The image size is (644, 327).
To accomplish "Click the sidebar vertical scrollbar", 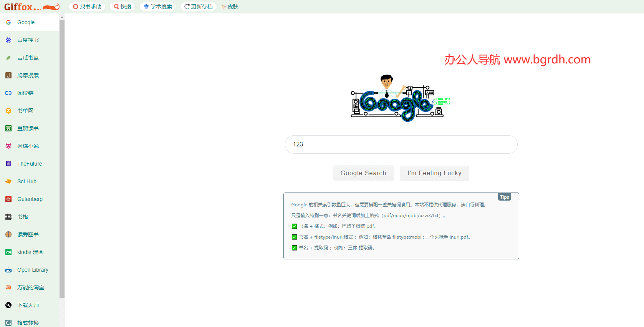I will (x=62, y=159).
